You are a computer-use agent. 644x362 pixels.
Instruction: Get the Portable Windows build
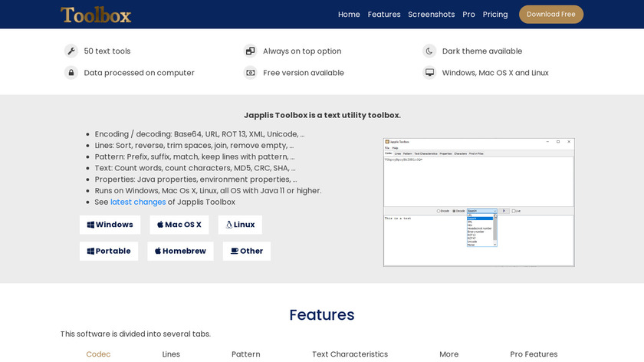pyautogui.click(x=109, y=251)
